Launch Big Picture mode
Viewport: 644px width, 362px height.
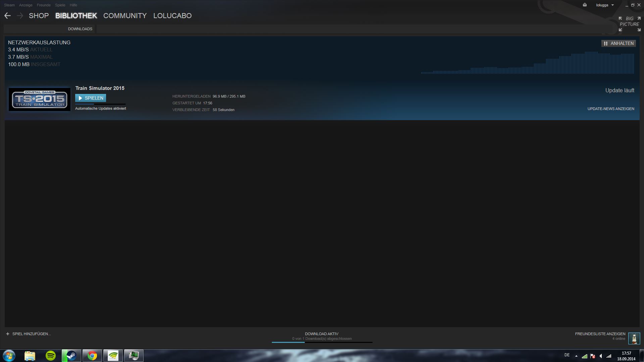630,24
